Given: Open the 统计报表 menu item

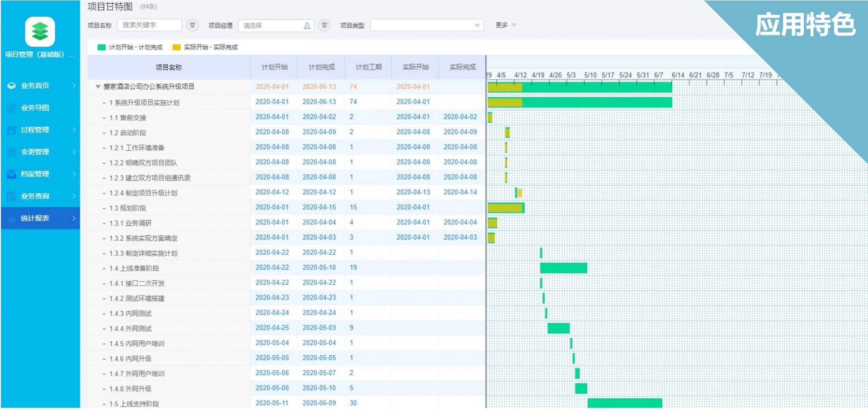Looking at the screenshot, I should [35, 218].
